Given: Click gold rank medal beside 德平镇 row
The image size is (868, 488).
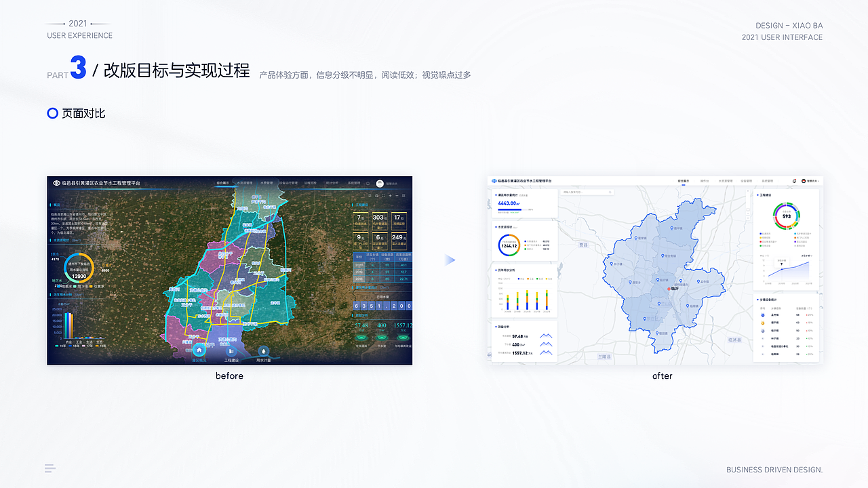Looking at the screenshot, I should [763, 323].
